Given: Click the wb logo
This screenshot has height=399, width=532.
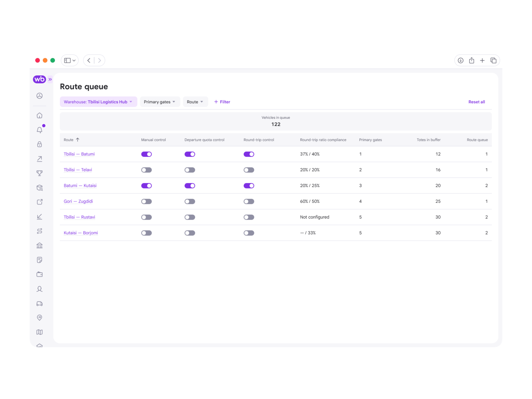Looking at the screenshot, I should click(x=39, y=79).
